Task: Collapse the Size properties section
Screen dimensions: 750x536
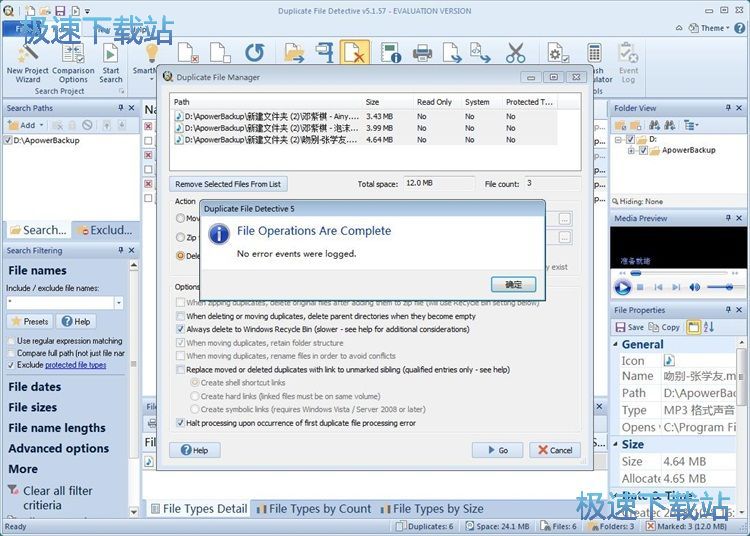Action: click(616, 444)
